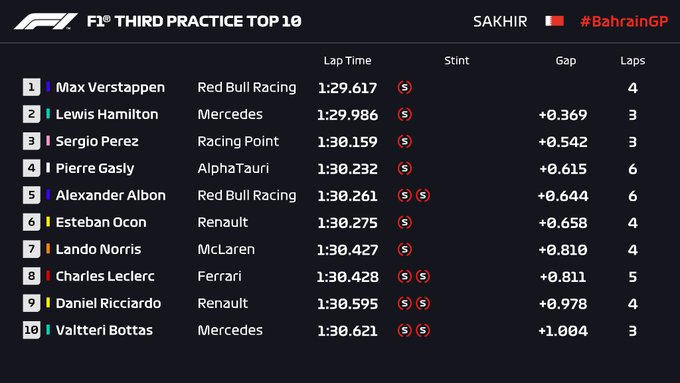Open the #BahrainGP hashtag
The width and height of the screenshot is (680, 383).
click(x=624, y=21)
